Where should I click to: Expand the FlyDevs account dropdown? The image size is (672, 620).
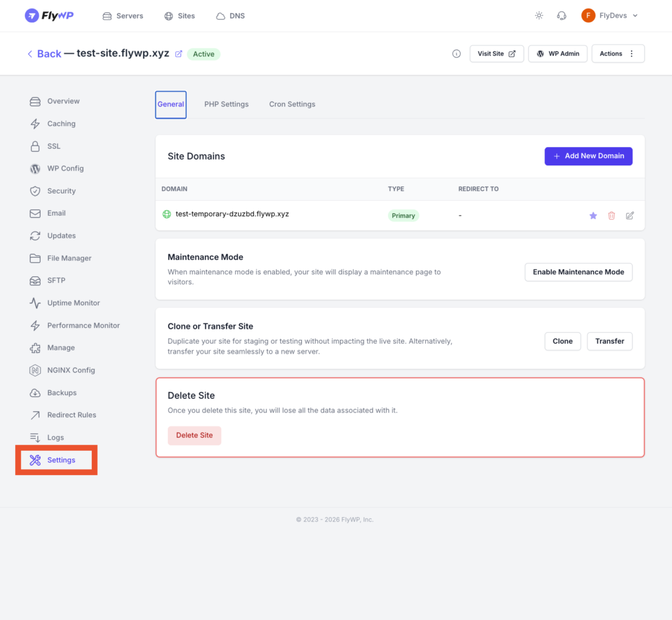tap(610, 16)
